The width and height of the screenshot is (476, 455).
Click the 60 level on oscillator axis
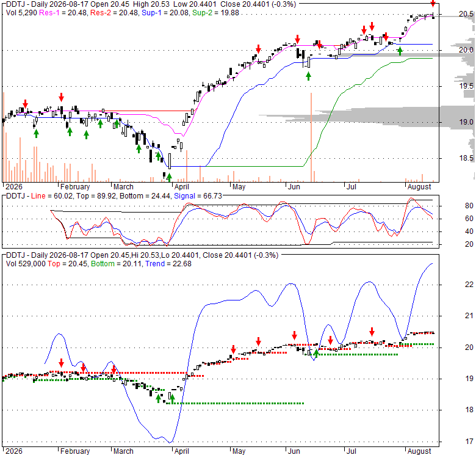[x=469, y=219]
